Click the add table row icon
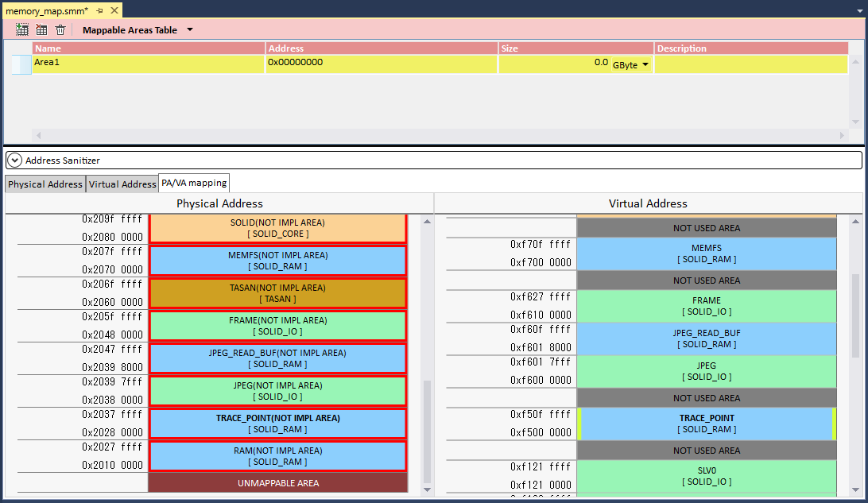The height and width of the screenshot is (503, 868). [22, 30]
